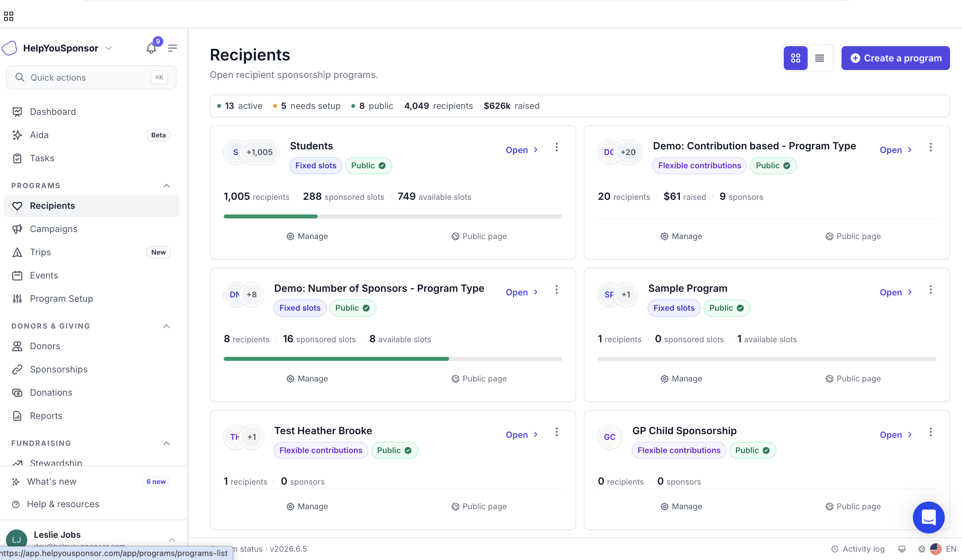Open the Test Heather Brooke three-dot menu
The width and height of the screenshot is (962, 560).
[x=557, y=432]
